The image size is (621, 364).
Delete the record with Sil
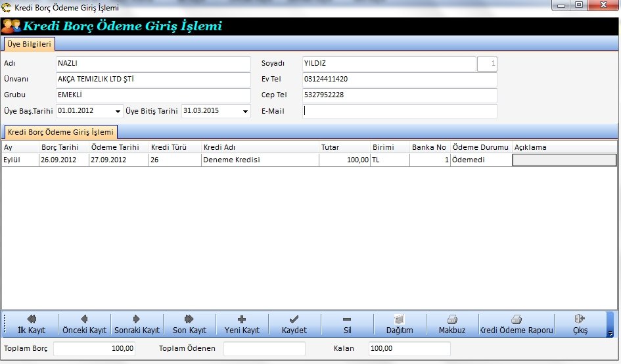pyautogui.click(x=347, y=324)
